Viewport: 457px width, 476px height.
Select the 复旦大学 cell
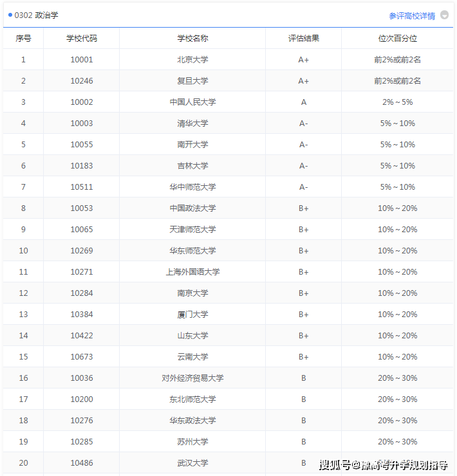[192, 81]
